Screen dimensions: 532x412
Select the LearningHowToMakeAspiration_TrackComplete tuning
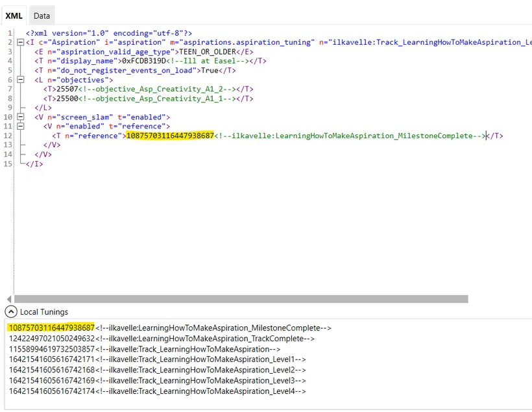pos(162,339)
